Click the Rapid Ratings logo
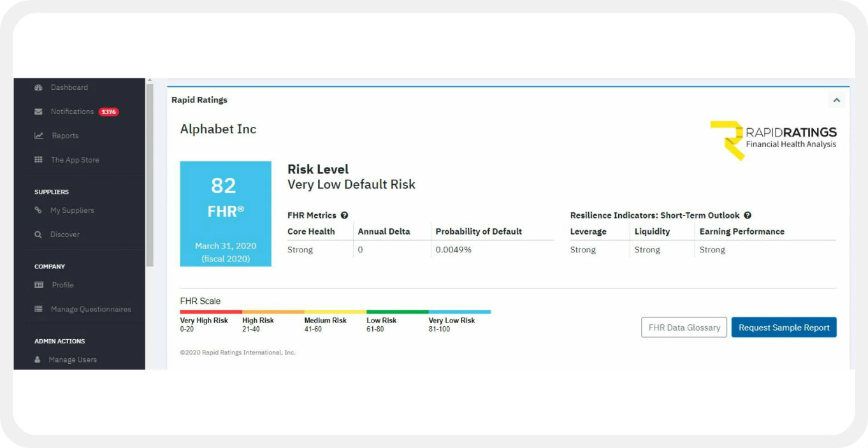This screenshot has width=868, height=448. pyautogui.click(x=774, y=140)
